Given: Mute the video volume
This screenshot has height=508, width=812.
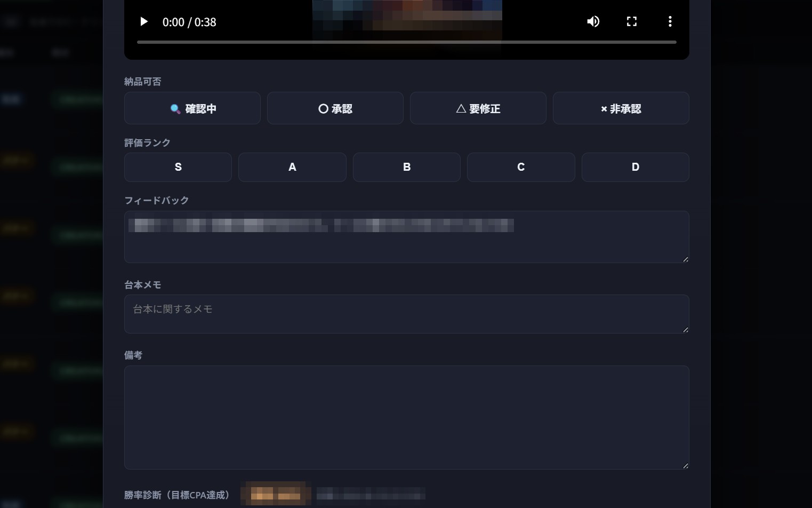Looking at the screenshot, I should 593,22.
